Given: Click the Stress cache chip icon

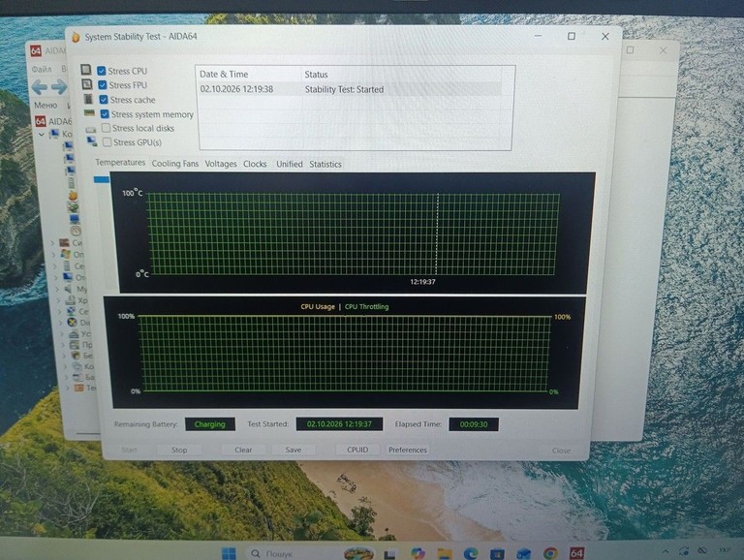Looking at the screenshot, I should 88,99.
